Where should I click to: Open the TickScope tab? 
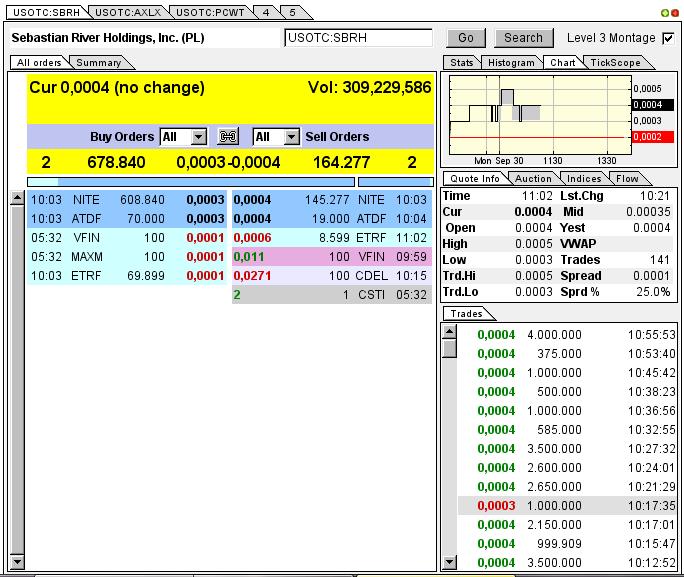tap(615, 63)
